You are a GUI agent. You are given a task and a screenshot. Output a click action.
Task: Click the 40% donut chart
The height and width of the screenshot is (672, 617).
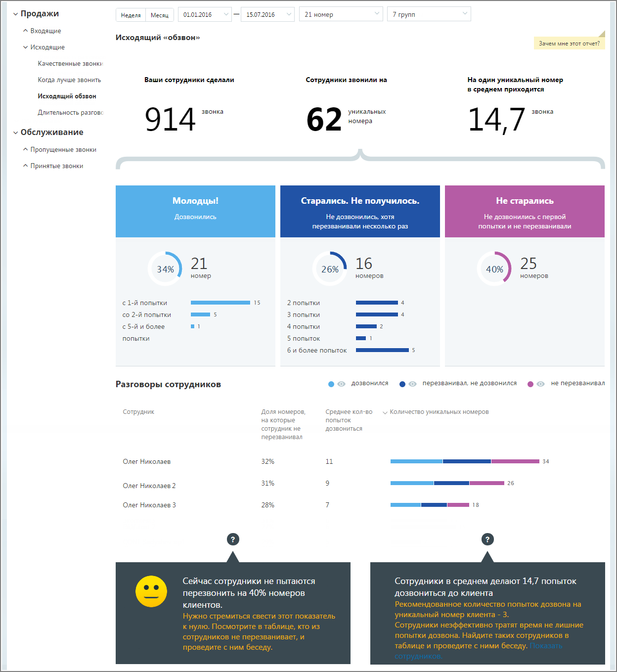click(494, 269)
